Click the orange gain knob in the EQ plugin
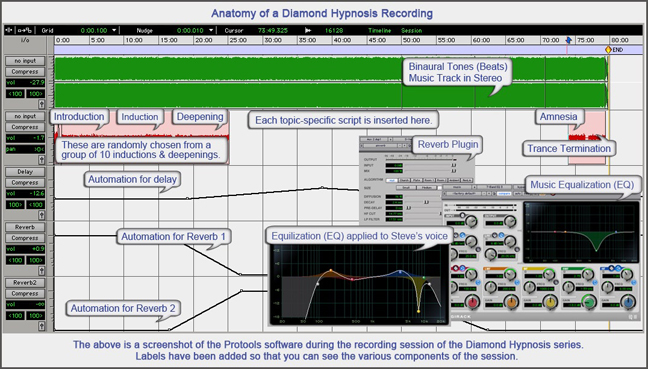This screenshot has width=648, height=369. click(511, 302)
